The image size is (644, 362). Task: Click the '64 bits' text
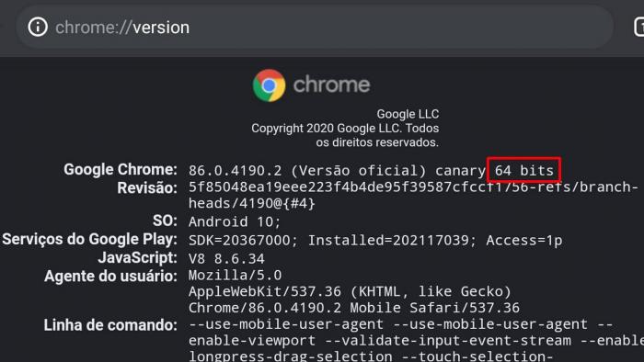tap(524, 170)
